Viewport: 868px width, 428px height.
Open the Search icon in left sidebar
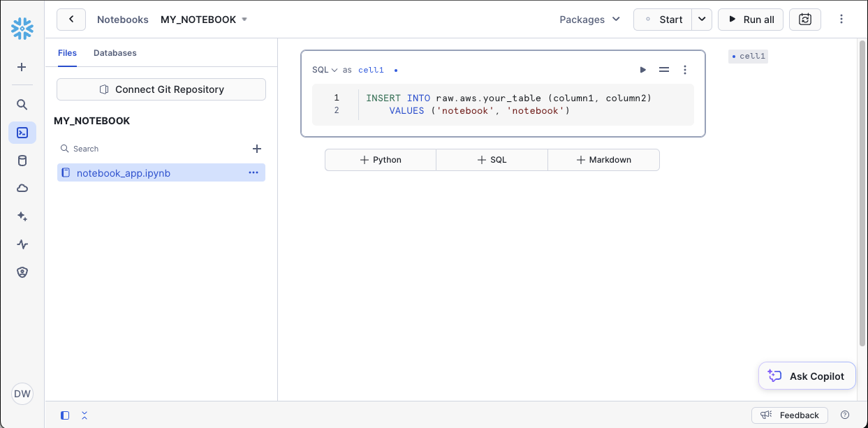point(22,105)
